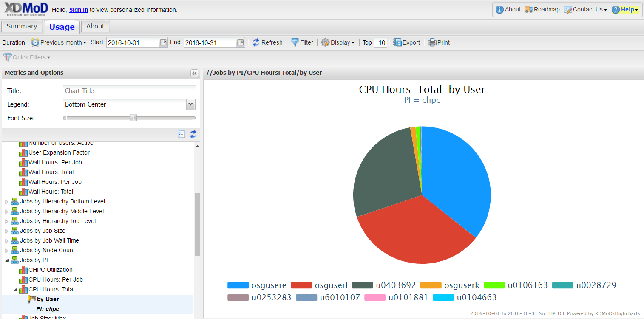Collapse the Metrics and Options panel
The height and width of the screenshot is (319, 644).
(x=194, y=73)
